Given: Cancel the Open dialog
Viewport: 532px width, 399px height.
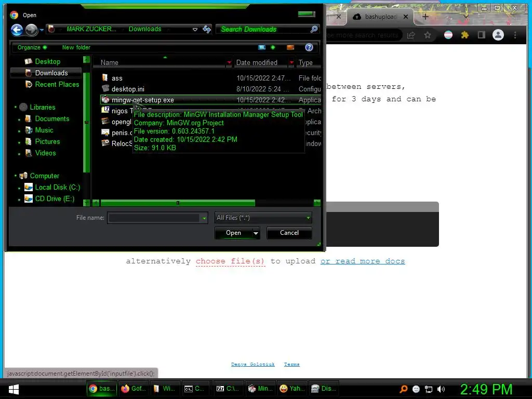Looking at the screenshot, I should [289, 233].
